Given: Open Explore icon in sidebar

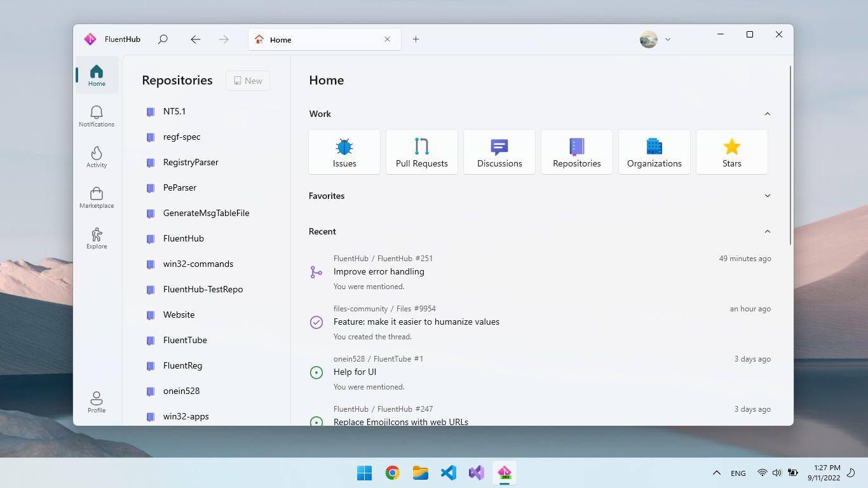Looking at the screenshot, I should (97, 238).
